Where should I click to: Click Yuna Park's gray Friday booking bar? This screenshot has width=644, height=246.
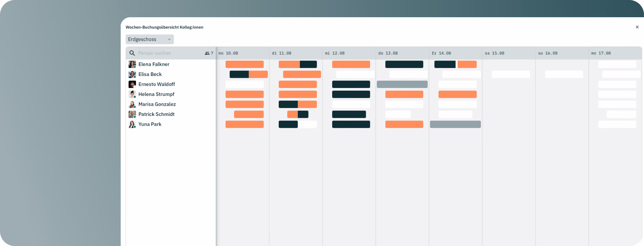pos(455,124)
